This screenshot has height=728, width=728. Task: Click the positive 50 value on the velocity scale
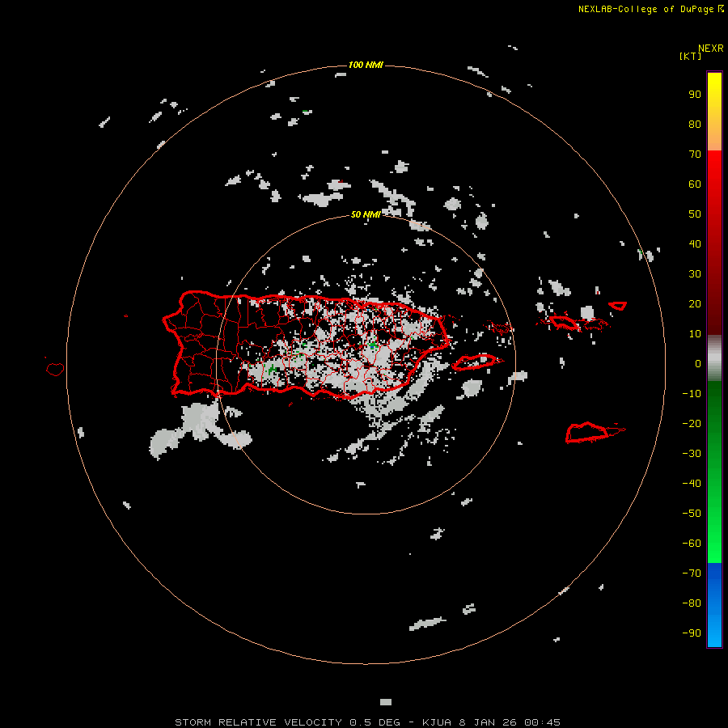pos(695,214)
